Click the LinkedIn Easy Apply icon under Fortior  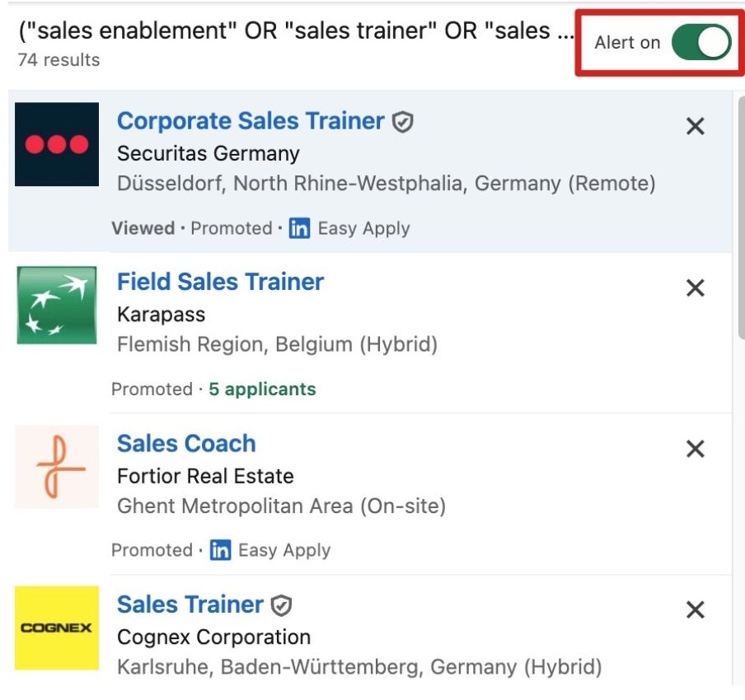pos(221,550)
